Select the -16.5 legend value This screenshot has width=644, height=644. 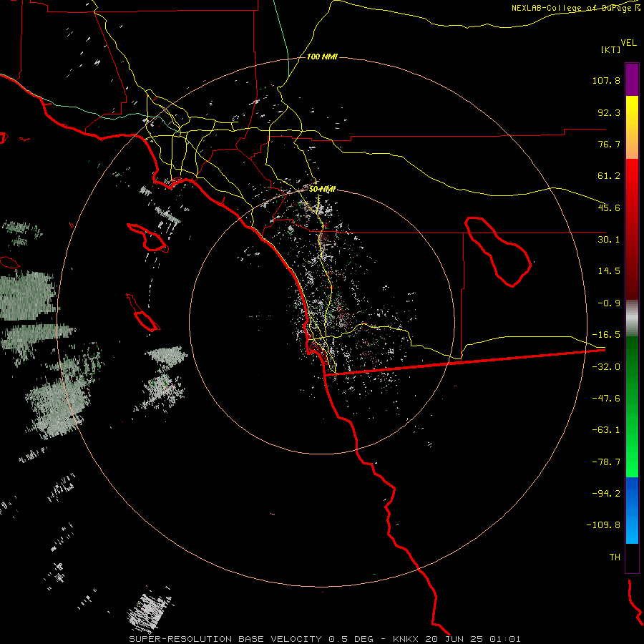[x=606, y=335]
